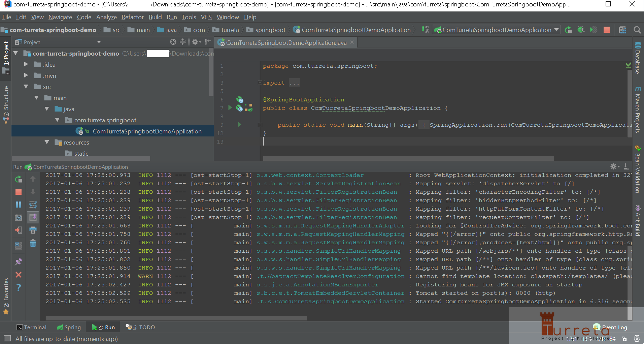Toggle soft-wrap in the Run console
This screenshot has height=344, width=644.
click(x=33, y=205)
